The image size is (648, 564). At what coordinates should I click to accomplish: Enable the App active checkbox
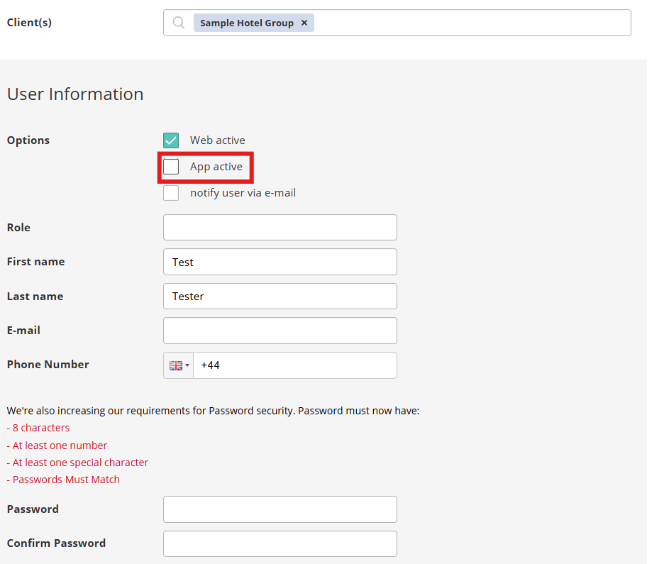171,167
